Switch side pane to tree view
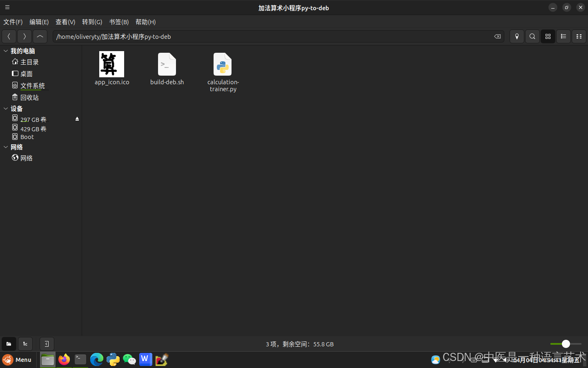Viewport: 588px width, 368px height. tap(25, 344)
